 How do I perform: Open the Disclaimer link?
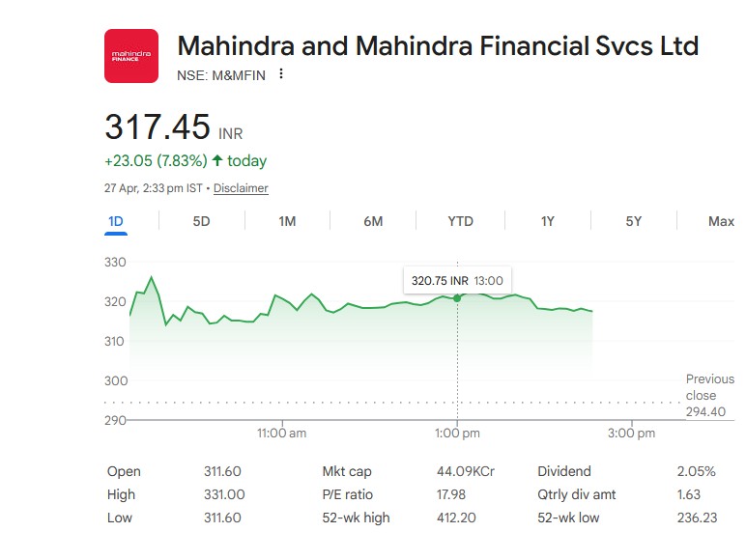coord(241,188)
